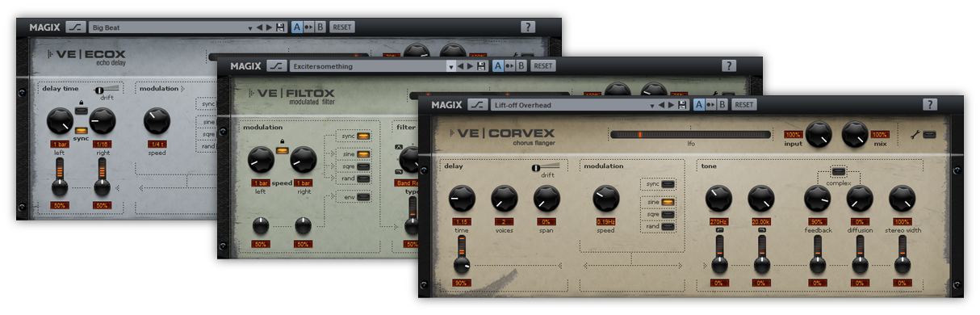980x315 pixels.
Task: Save the Excitersomething preset in Filtox
Action: tap(481, 66)
